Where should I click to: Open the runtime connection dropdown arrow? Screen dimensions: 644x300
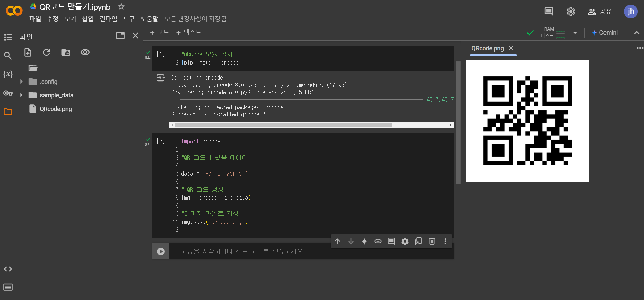tap(575, 33)
